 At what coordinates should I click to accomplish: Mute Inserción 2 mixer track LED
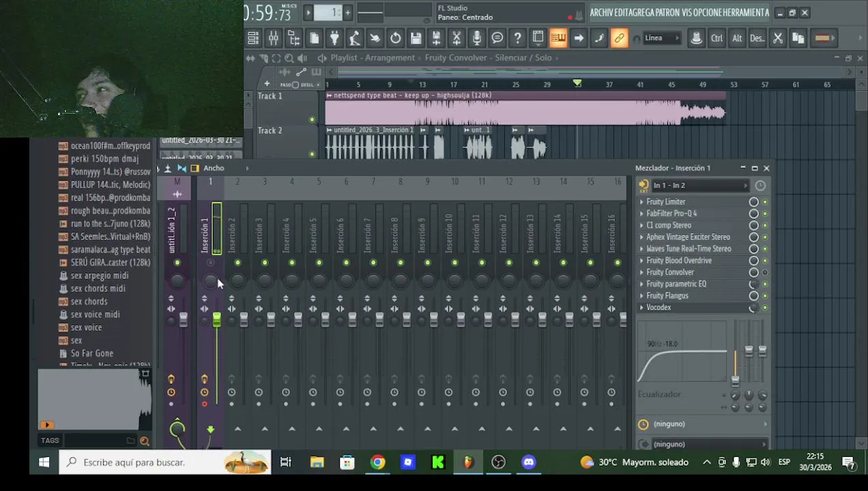[x=237, y=263]
